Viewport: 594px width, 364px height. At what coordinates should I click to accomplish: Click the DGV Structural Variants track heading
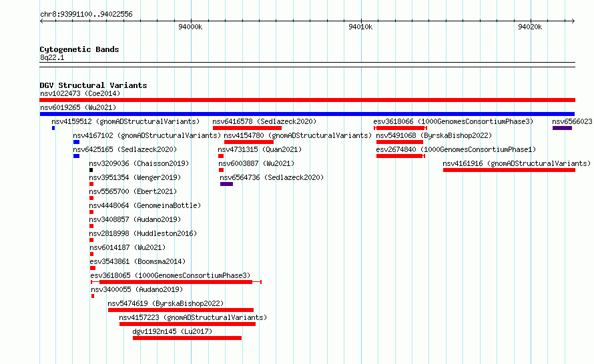click(x=93, y=85)
